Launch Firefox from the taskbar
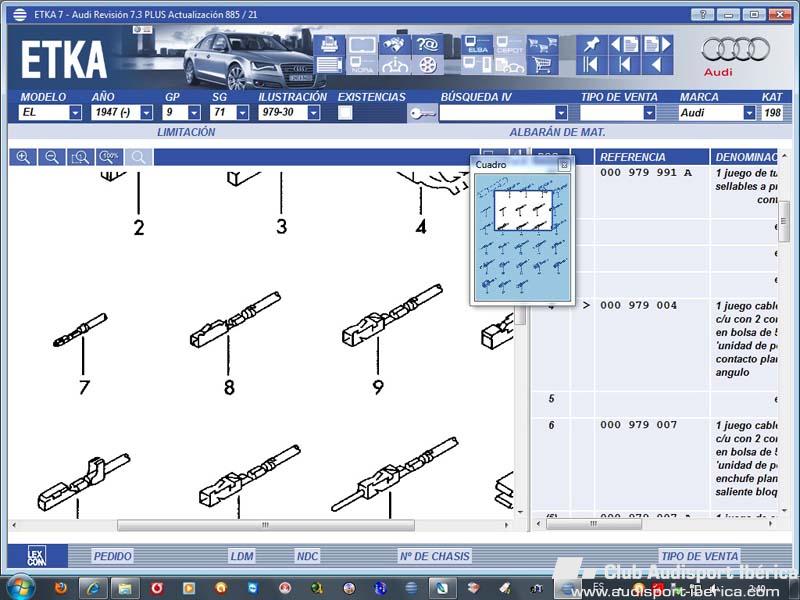The height and width of the screenshot is (600, 800). pyautogui.click(x=61, y=588)
